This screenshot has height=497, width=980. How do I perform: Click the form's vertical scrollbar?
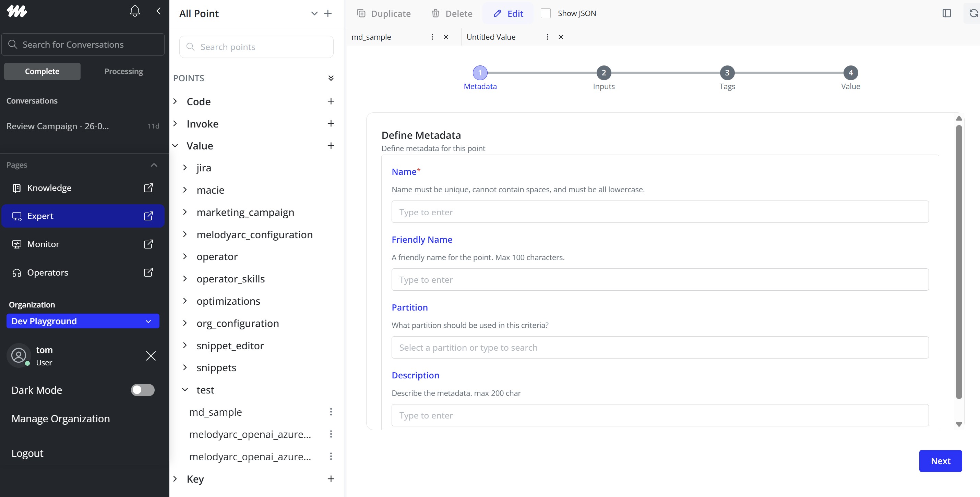pyautogui.click(x=959, y=262)
